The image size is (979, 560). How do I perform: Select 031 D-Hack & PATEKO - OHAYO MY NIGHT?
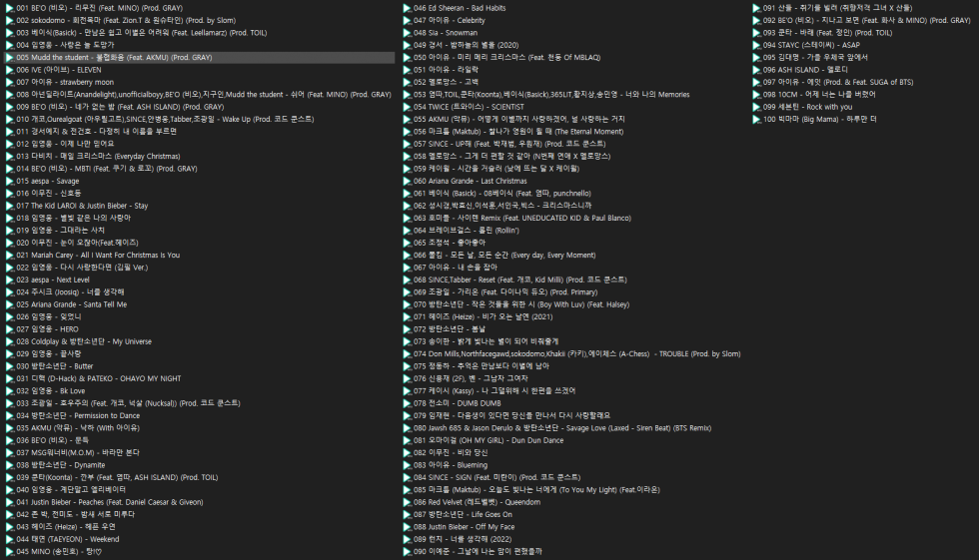click(x=99, y=378)
